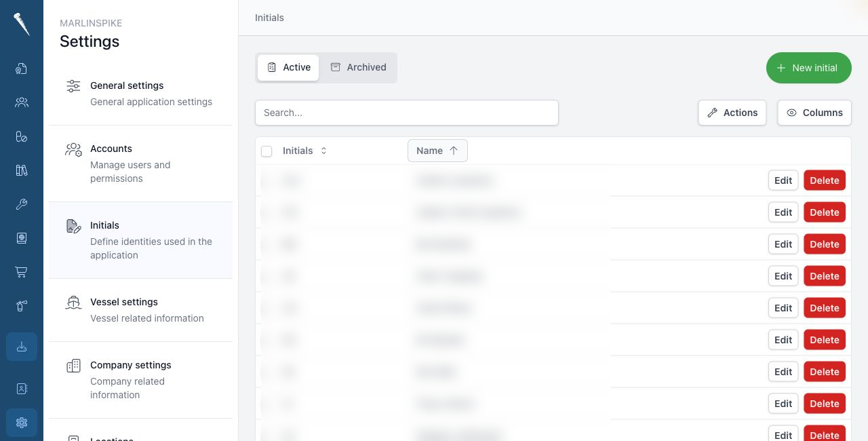Screen dimensions: 868x441
Task: Open the fire extinguisher icon in the sidebar
Action: (22, 306)
